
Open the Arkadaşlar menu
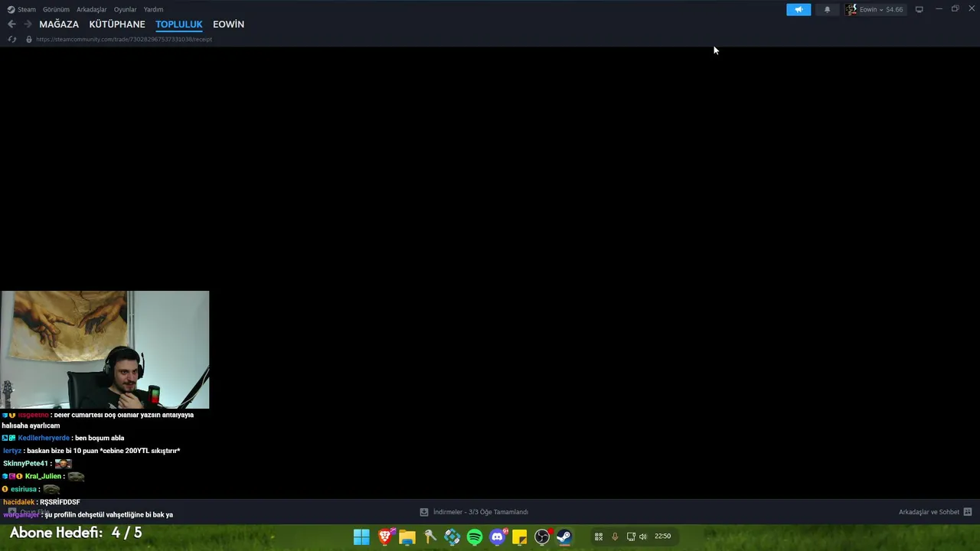pos(91,9)
